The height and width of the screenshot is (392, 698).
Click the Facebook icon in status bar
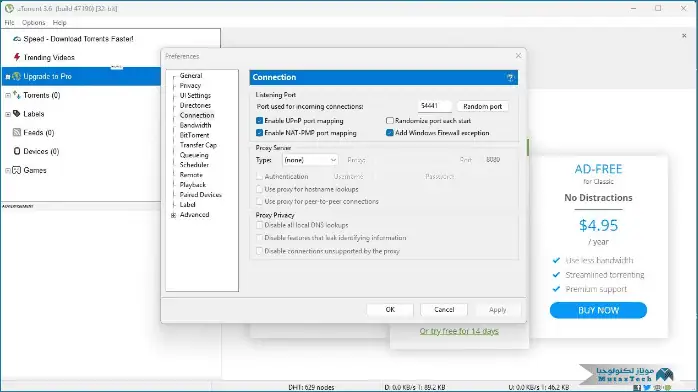click(x=637, y=388)
